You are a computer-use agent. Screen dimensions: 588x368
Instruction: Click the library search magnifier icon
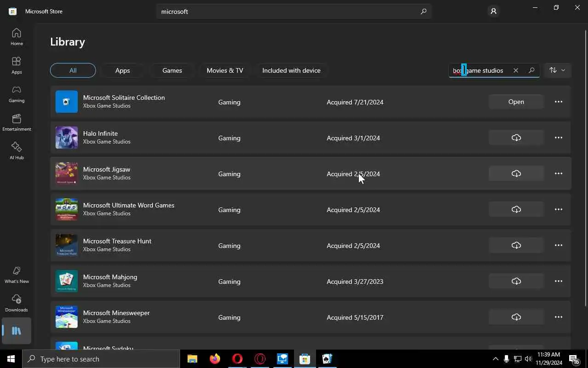click(531, 70)
